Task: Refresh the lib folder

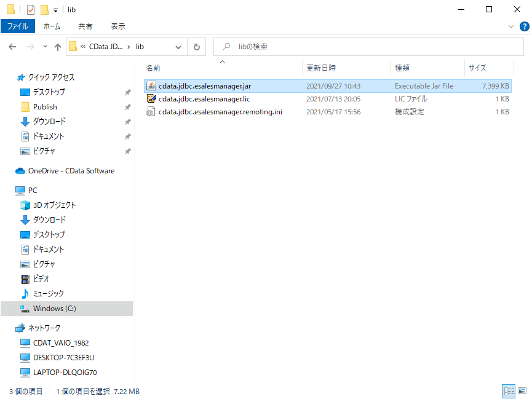Action: [197, 47]
